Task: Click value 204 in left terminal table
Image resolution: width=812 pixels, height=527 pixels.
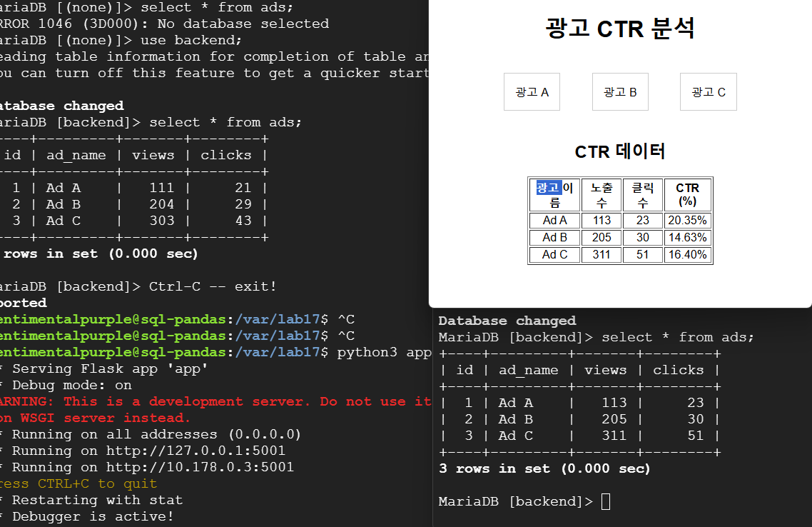Action: click(161, 204)
